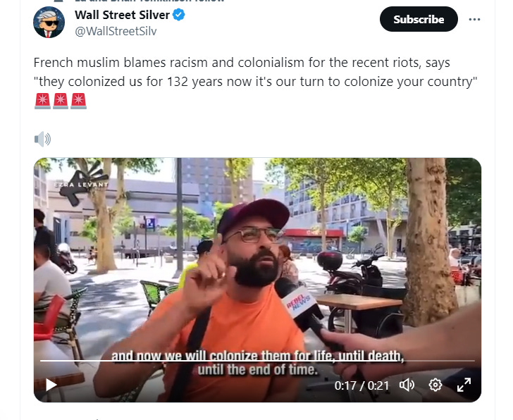Image resolution: width=513 pixels, height=420 pixels.
Task: Open Wall Street Silver's profile avatar
Action: (x=49, y=23)
